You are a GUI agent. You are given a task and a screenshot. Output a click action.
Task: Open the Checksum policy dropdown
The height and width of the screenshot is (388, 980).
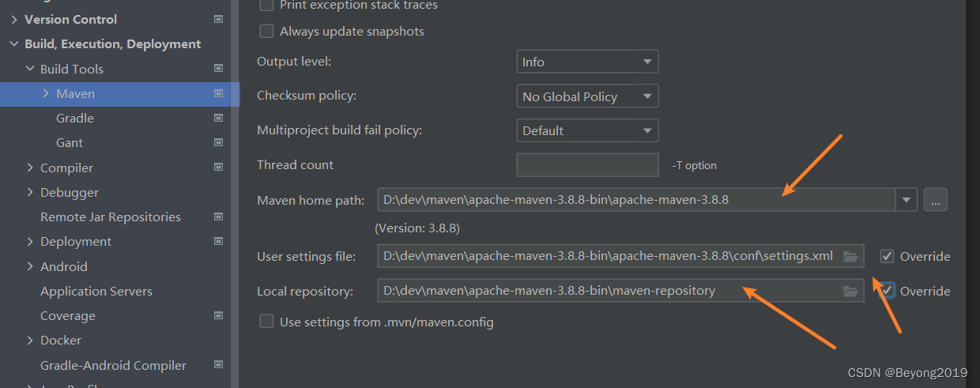(587, 96)
